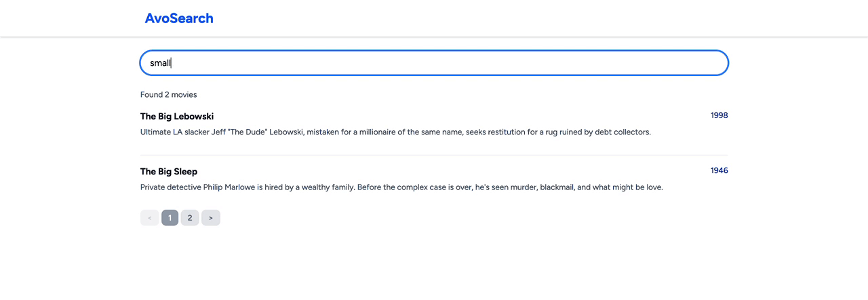Open The Big Sleep movie title
The width and height of the screenshot is (868, 300).
[x=169, y=171]
